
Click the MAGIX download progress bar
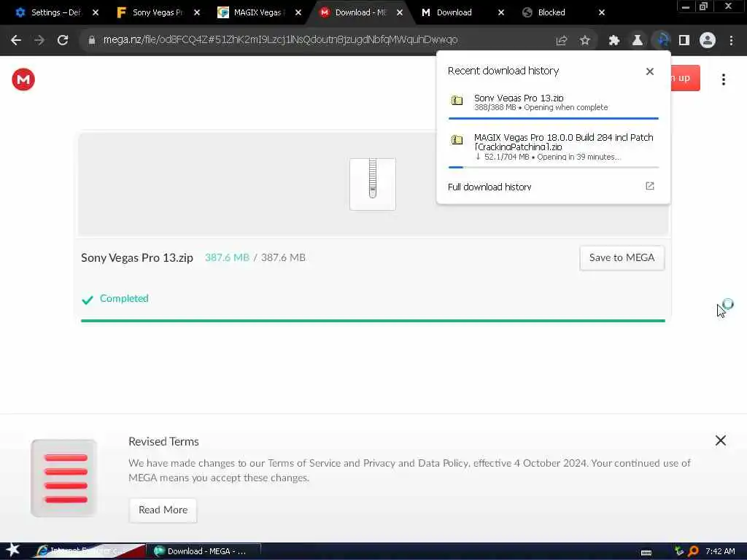coord(554,167)
